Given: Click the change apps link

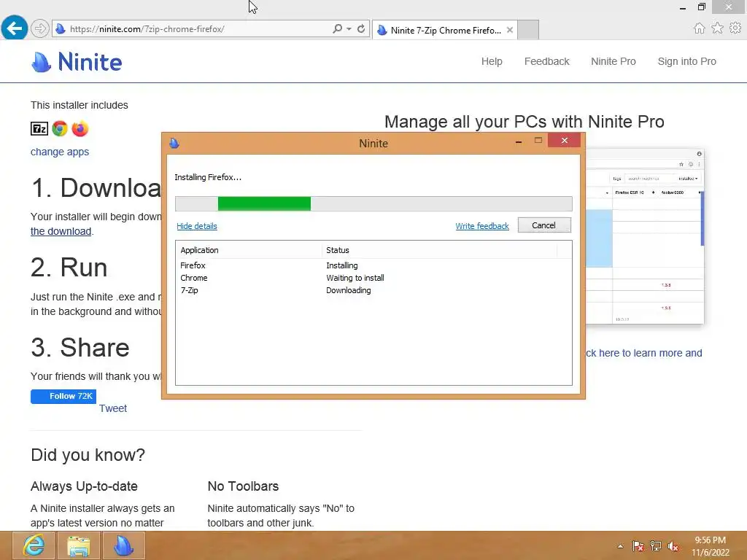Looking at the screenshot, I should click(x=60, y=152).
